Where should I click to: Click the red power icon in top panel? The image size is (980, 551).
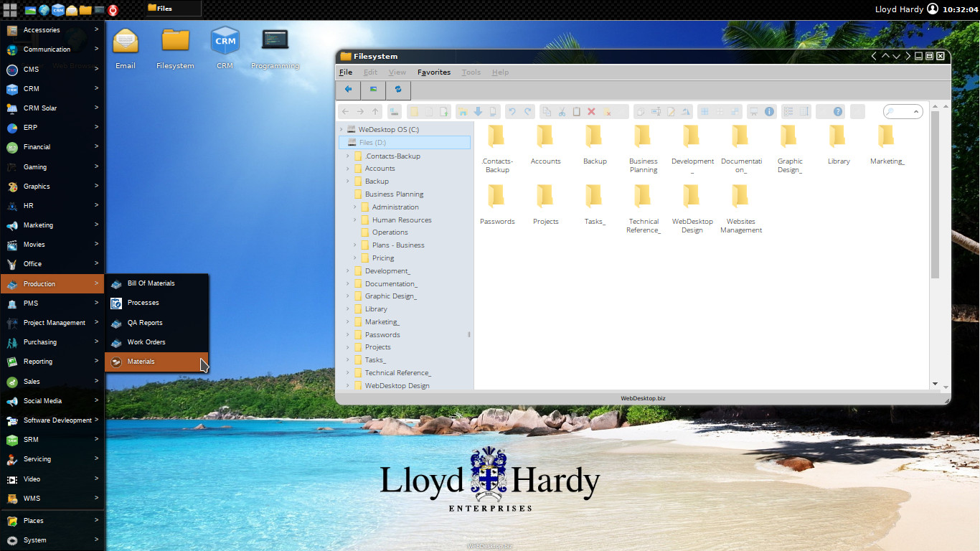(113, 10)
